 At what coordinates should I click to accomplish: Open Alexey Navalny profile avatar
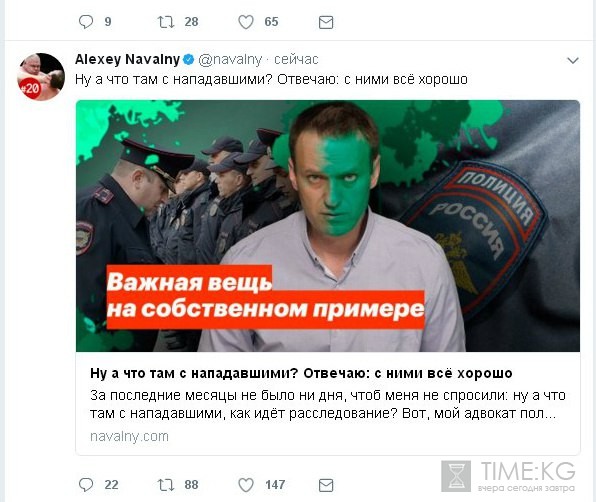41,76
